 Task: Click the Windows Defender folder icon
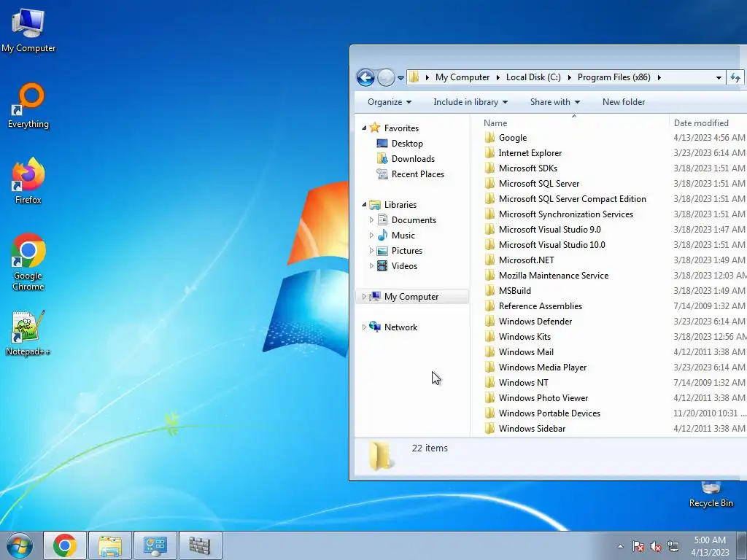click(489, 322)
